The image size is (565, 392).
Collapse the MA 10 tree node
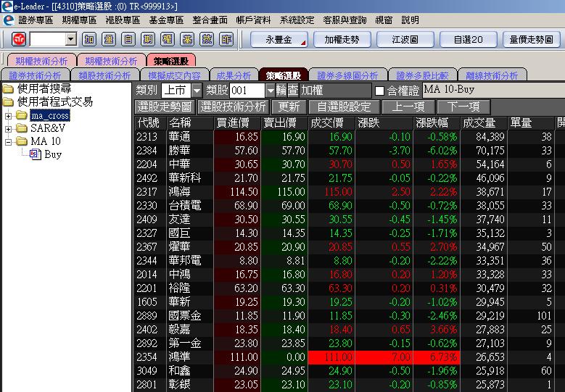tap(8, 142)
